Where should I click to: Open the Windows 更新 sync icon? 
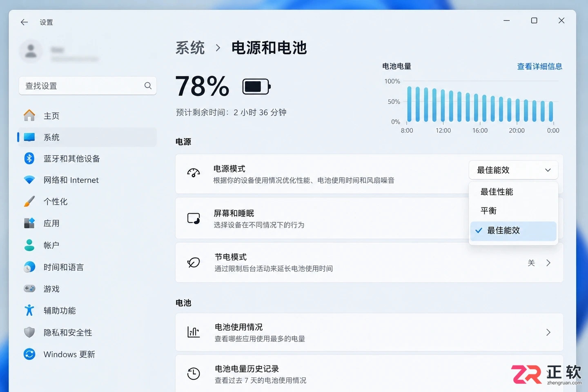pos(29,354)
